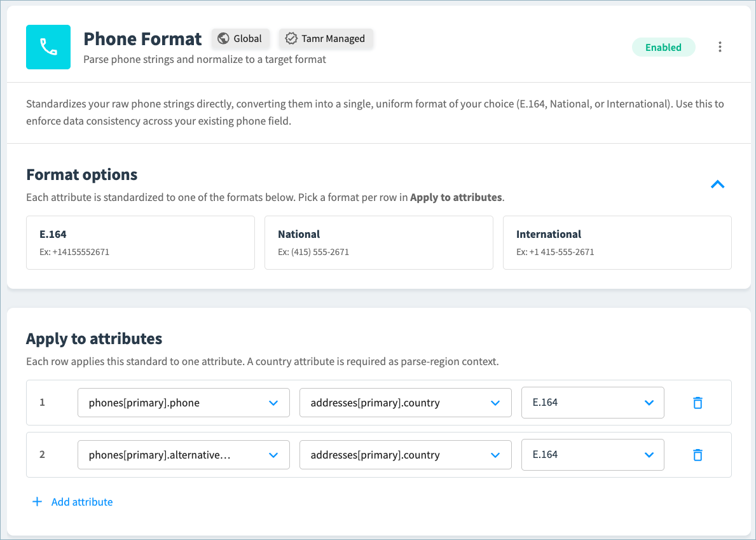The height and width of the screenshot is (540, 756).
Task: Select the E.164 format card
Action: 141,242
